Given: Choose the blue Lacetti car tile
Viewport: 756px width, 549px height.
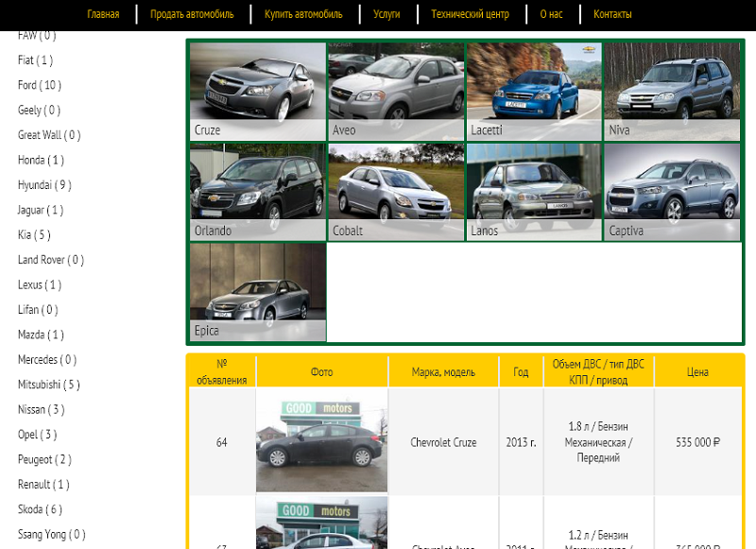Looking at the screenshot, I should [x=533, y=92].
